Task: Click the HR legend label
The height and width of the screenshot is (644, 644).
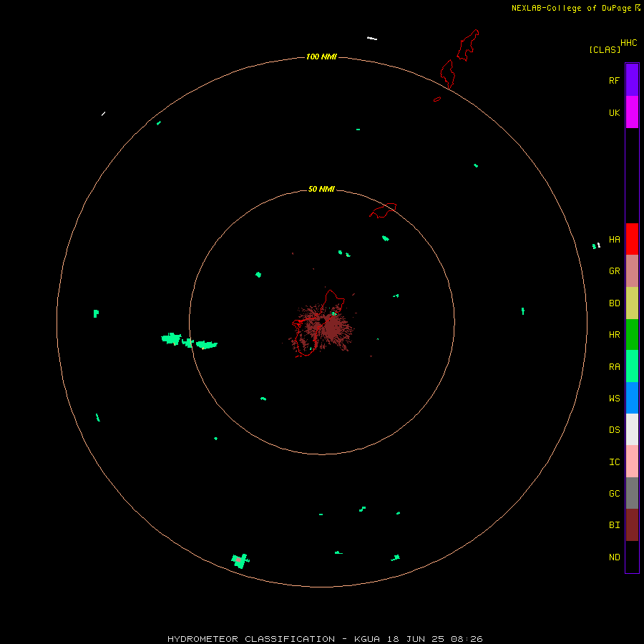Action: tap(614, 335)
